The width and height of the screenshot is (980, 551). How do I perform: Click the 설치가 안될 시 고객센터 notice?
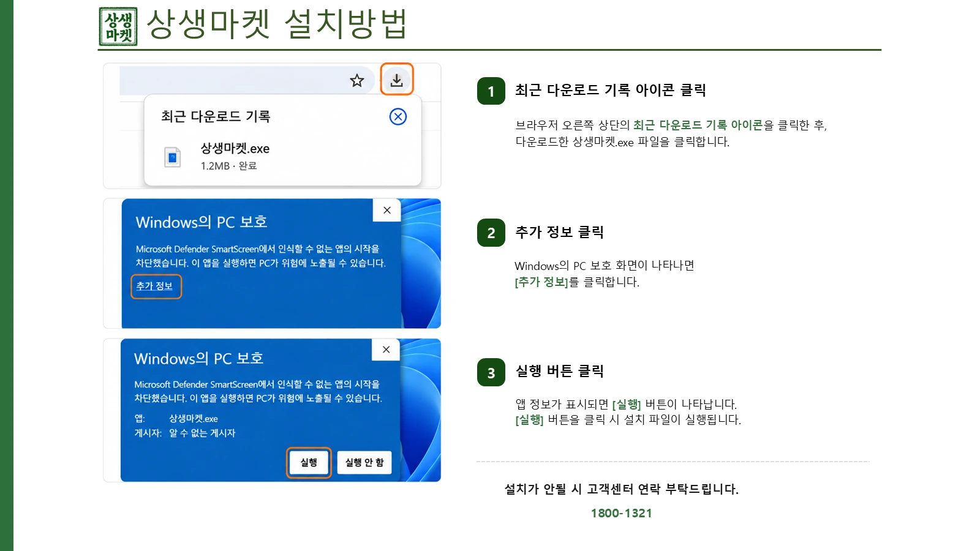[621, 489]
